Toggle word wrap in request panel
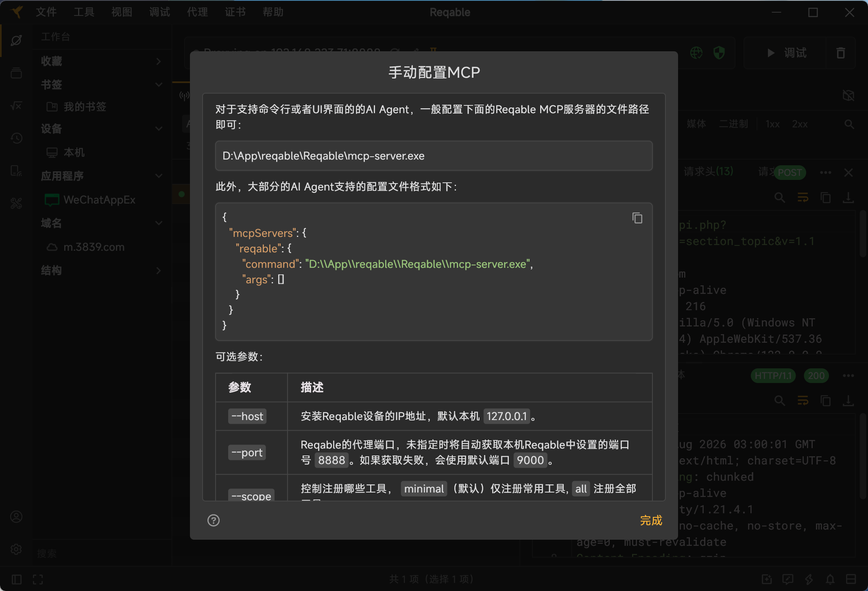This screenshot has height=591, width=868. click(x=803, y=198)
